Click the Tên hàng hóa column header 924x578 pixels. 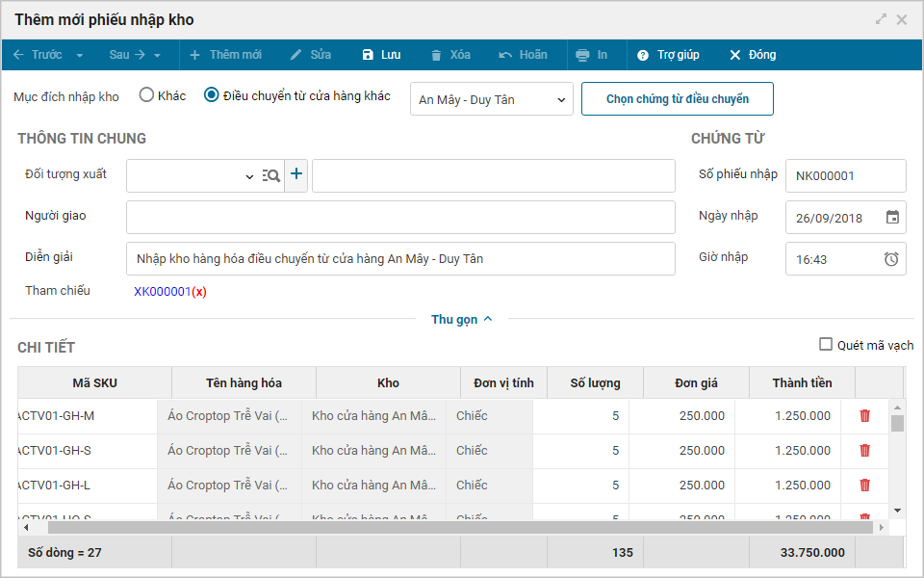pyautogui.click(x=244, y=382)
